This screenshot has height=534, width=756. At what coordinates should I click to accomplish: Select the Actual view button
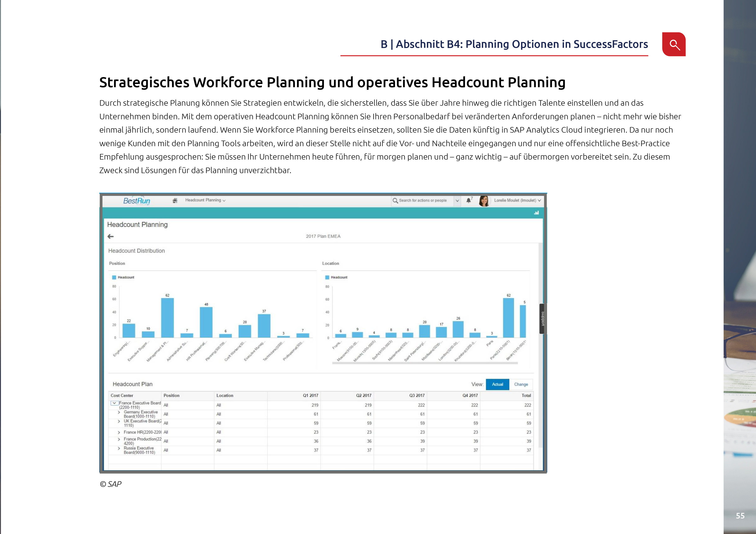click(x=497, y=384)
